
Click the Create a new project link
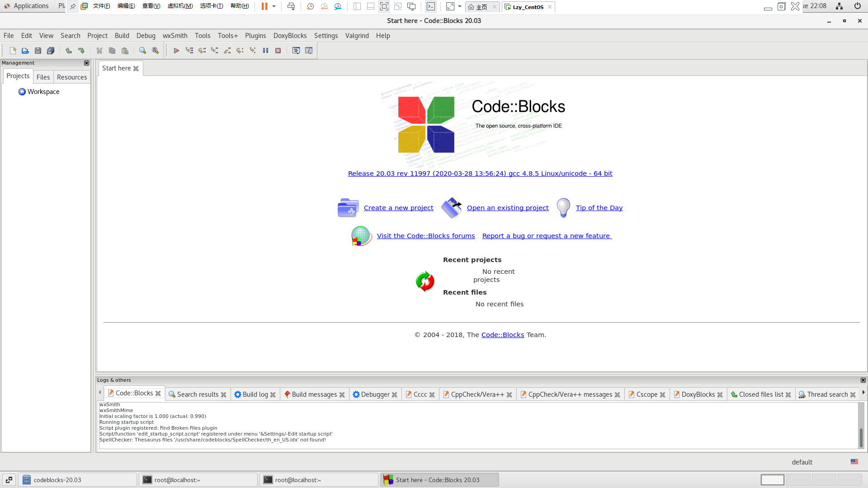(398, 208)
